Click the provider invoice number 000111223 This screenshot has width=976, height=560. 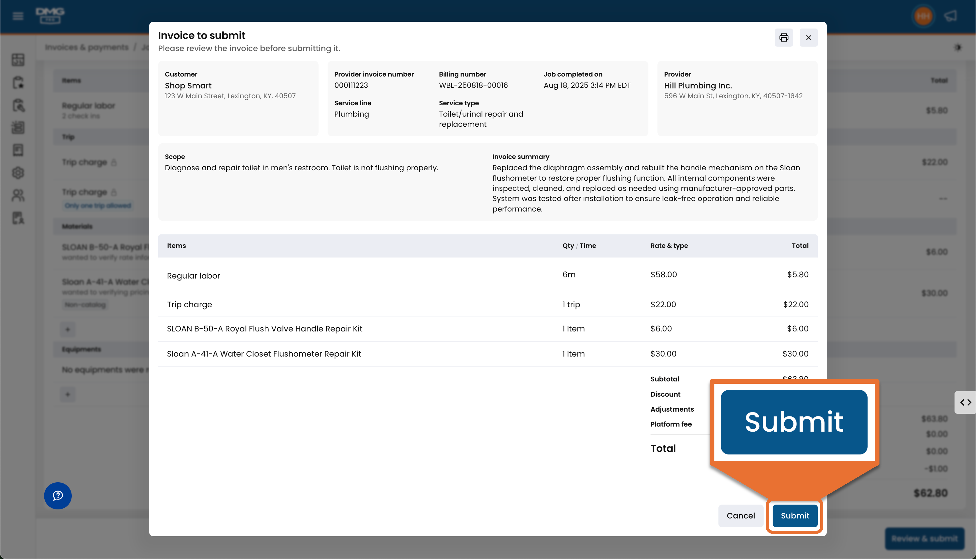point(351,85)
